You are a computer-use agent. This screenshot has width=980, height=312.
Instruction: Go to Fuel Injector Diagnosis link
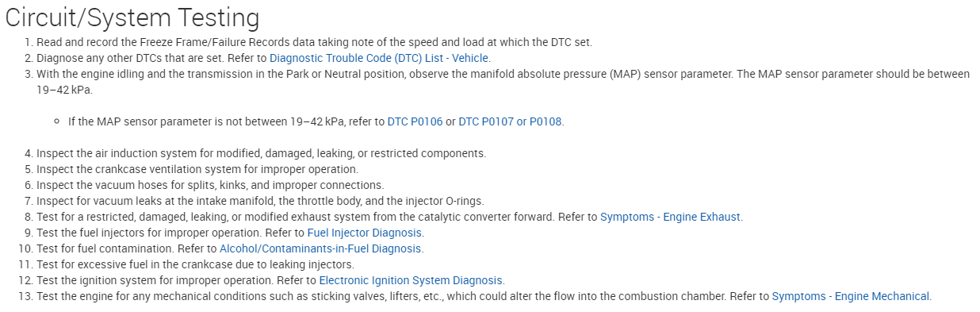(x=365, y=233)
